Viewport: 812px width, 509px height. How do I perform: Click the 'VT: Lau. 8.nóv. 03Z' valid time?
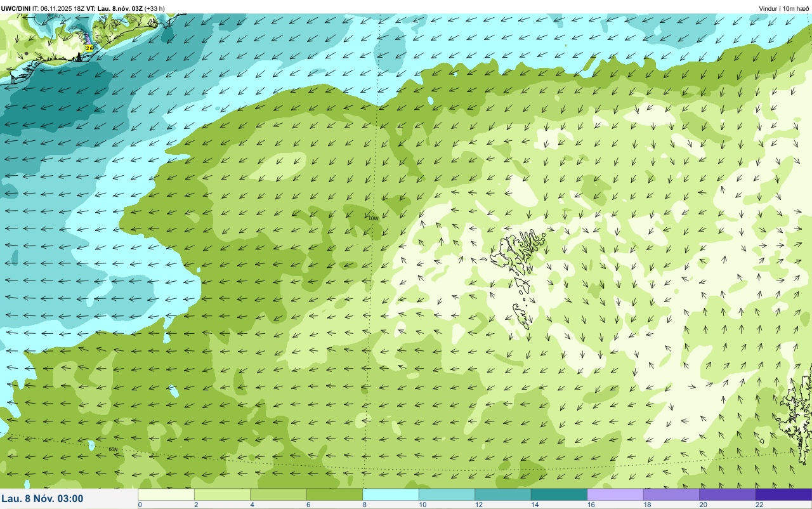click(115, 8)
